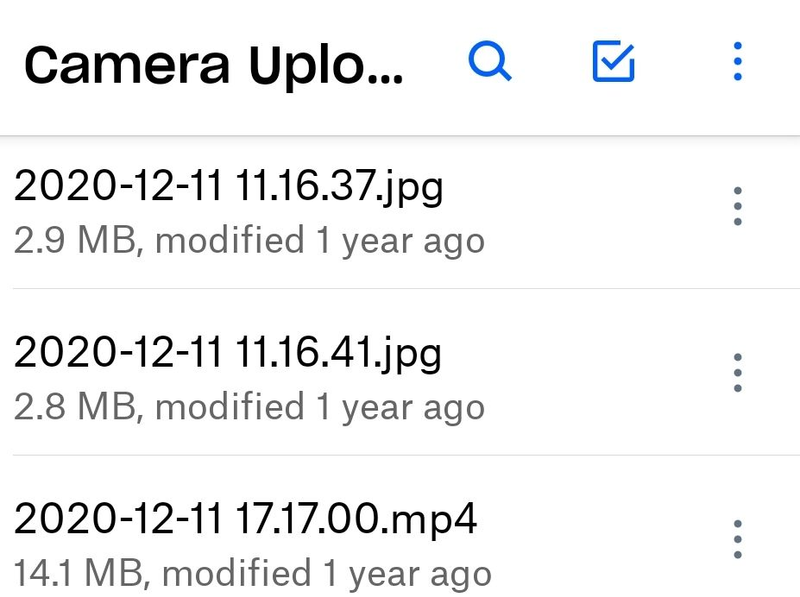The width and height of the screenshot is (800, 597).
Task: Open file 2020-12-11 11.16.37.jpg
Action: click(228, 187)
